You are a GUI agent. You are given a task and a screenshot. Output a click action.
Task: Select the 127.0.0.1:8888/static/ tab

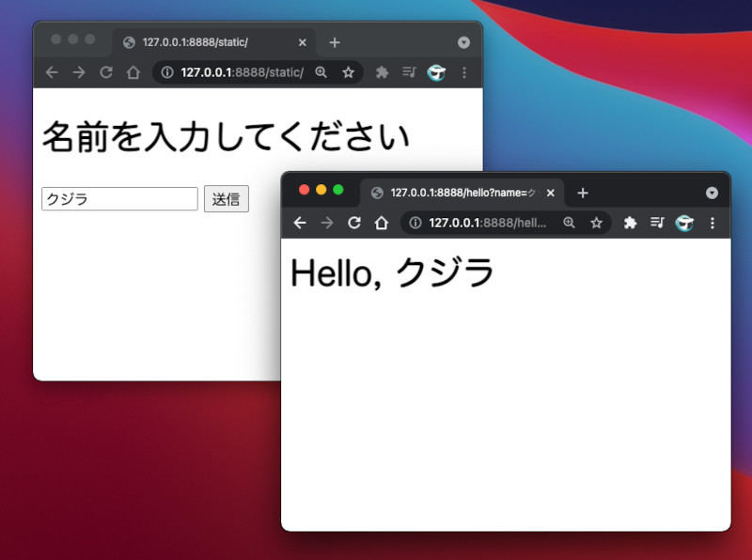(x=214, y=42)
